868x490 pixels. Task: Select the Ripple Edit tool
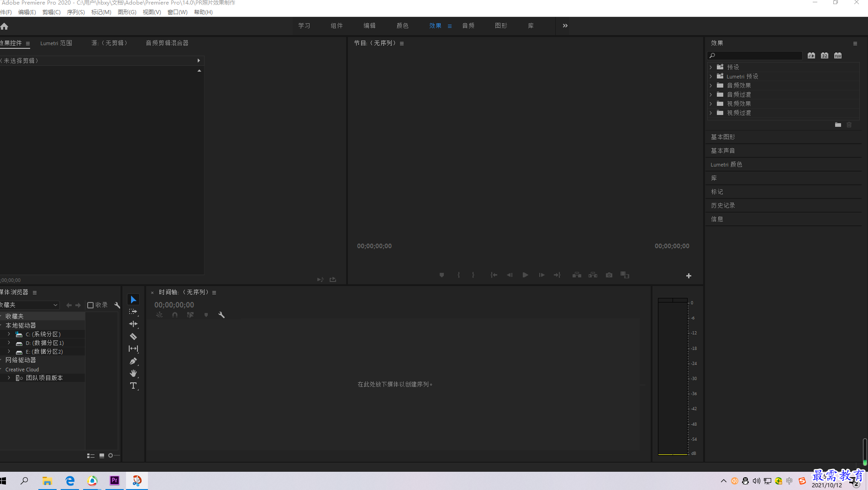click(133, 324)
